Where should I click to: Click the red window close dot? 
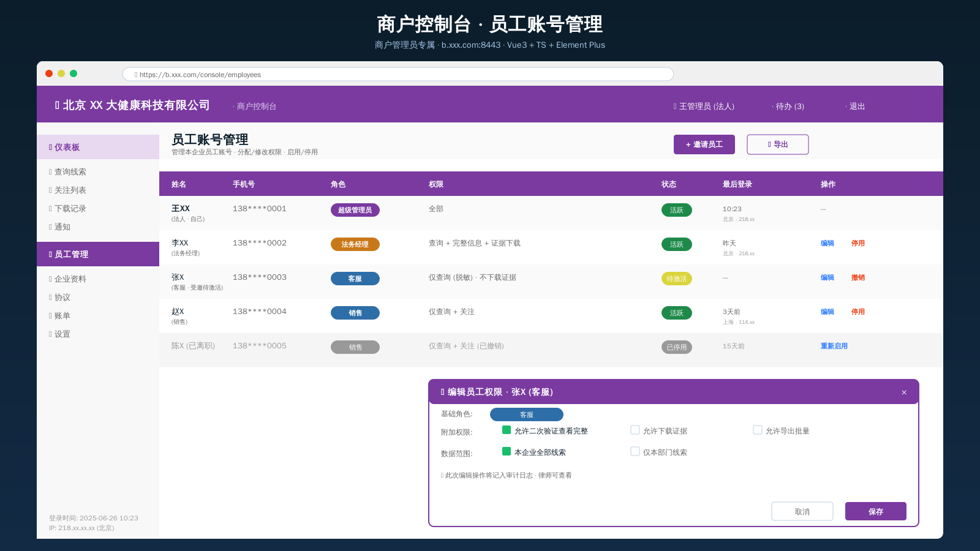point(49,73)
